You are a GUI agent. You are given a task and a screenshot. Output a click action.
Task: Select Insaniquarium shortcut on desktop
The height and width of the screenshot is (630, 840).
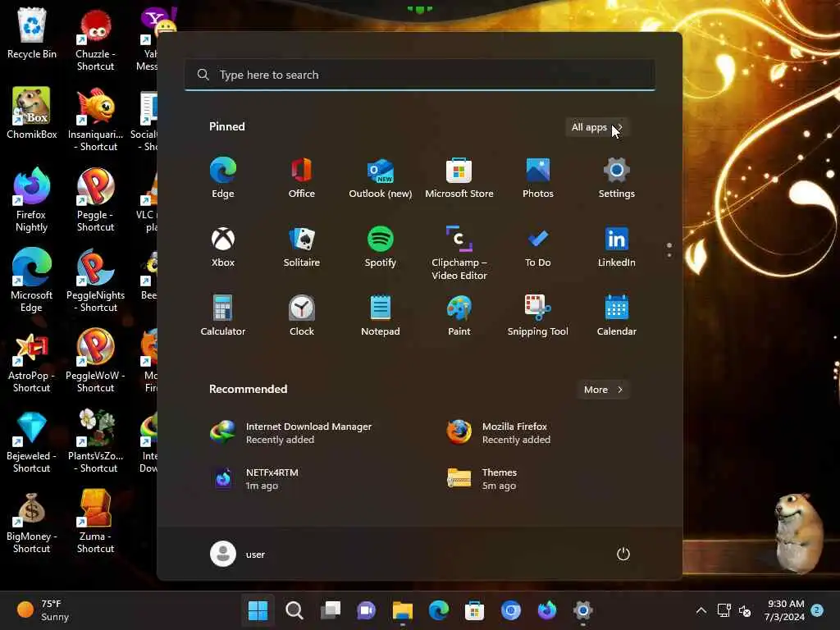click(95, 120)
